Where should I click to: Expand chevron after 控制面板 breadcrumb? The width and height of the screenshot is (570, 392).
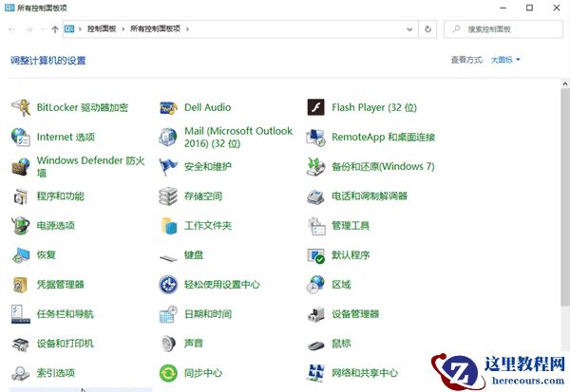click(x=123, y=29)
